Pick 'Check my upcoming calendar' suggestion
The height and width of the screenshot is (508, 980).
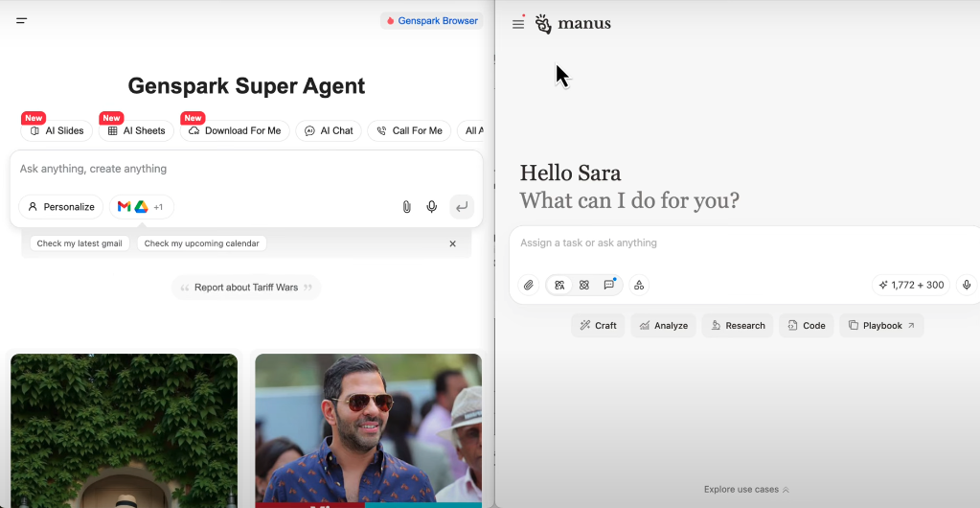[202, 243]
